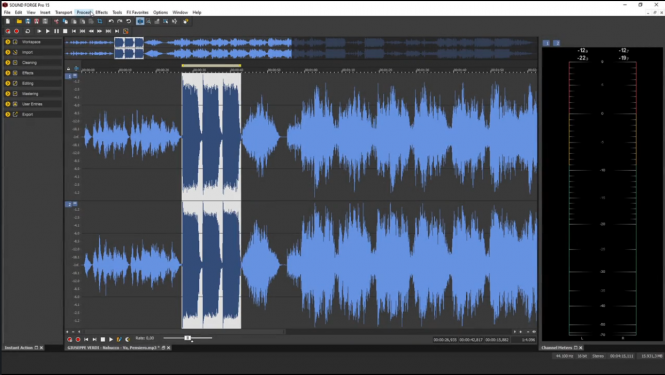Click the New file icon in toolbar
665x375 pixels.
pyautogui.click(x=8, y=21)
